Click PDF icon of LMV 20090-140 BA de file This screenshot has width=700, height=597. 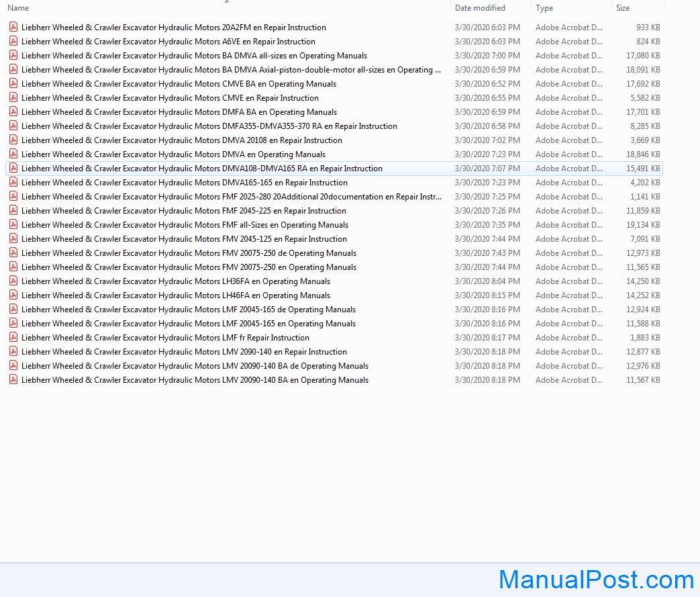click(13, 365)
